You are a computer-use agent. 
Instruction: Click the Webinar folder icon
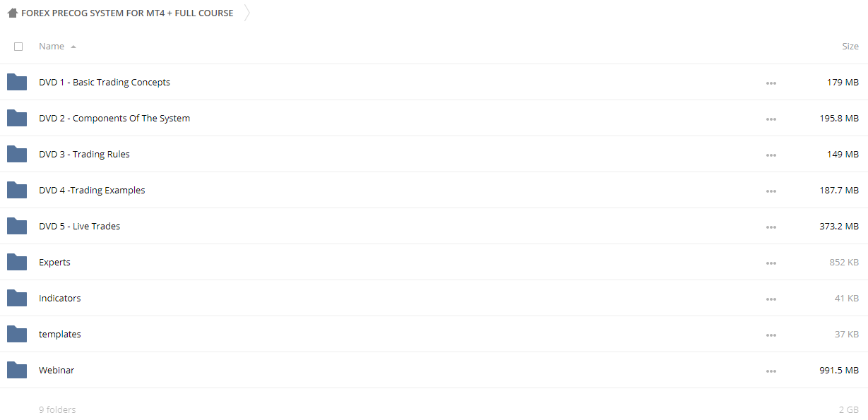pyautogui.click(x=17, y=370)
